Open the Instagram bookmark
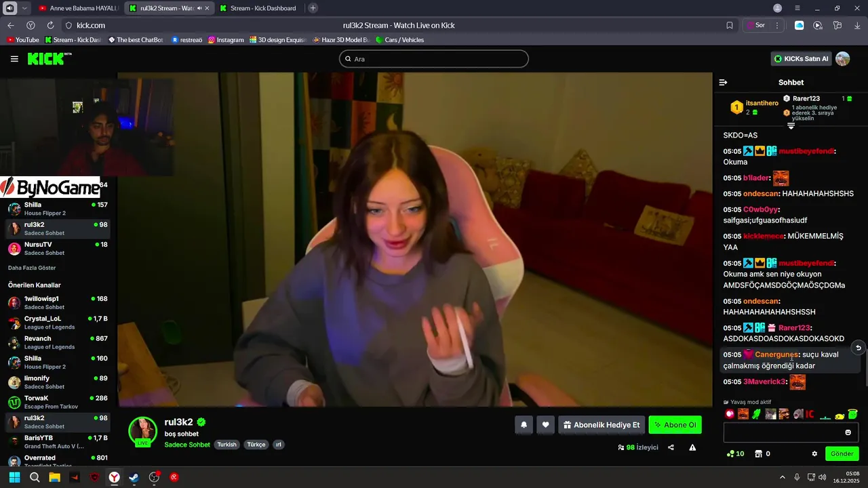This screenshot has height=488, width=868. tap(226, 40)
